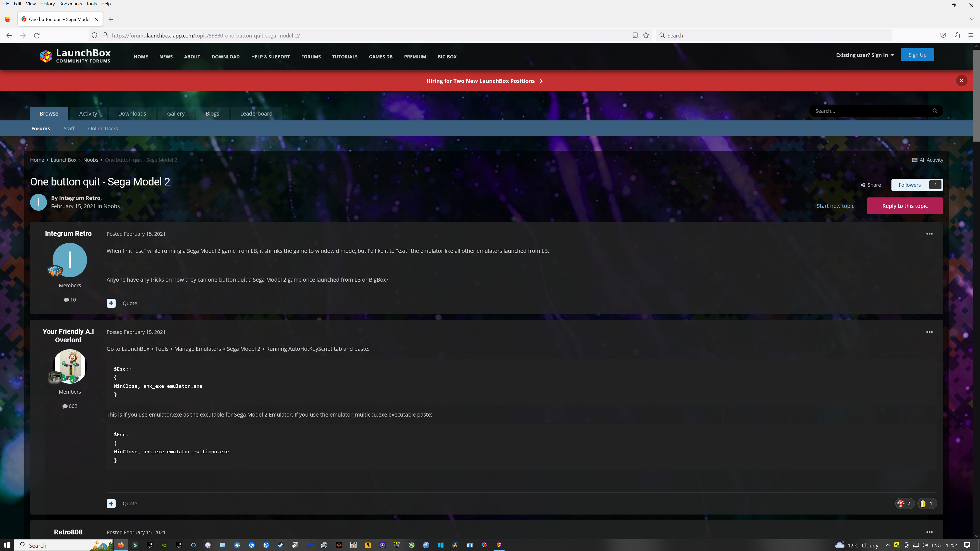The height and width of the screenshot is (551, 980).
Task: Open Steam from the taskbar
Action: [280, 545]
